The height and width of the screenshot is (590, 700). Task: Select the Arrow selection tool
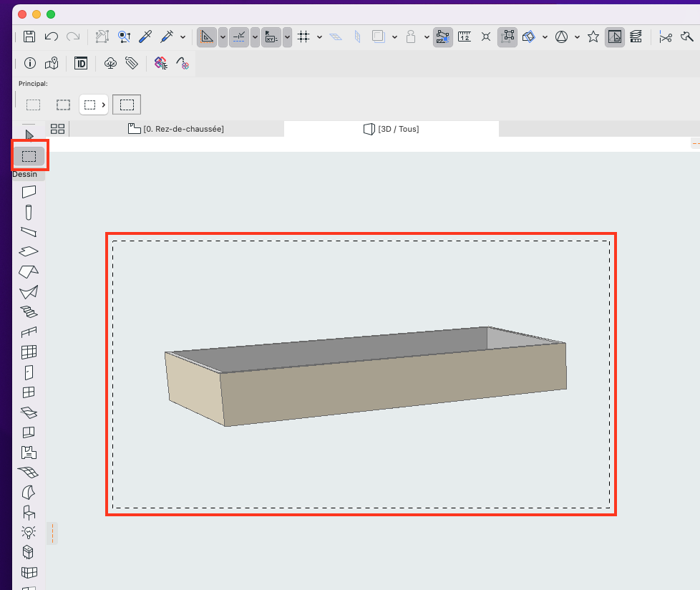[29, 135]
